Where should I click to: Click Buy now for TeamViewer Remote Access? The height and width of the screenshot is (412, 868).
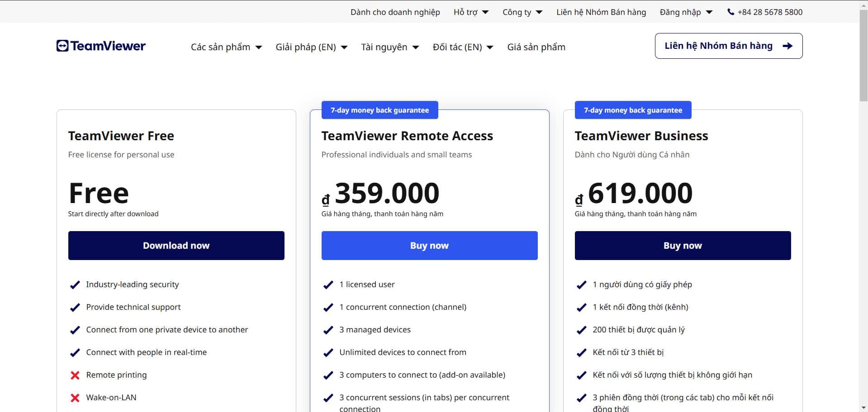pos(430,246)
